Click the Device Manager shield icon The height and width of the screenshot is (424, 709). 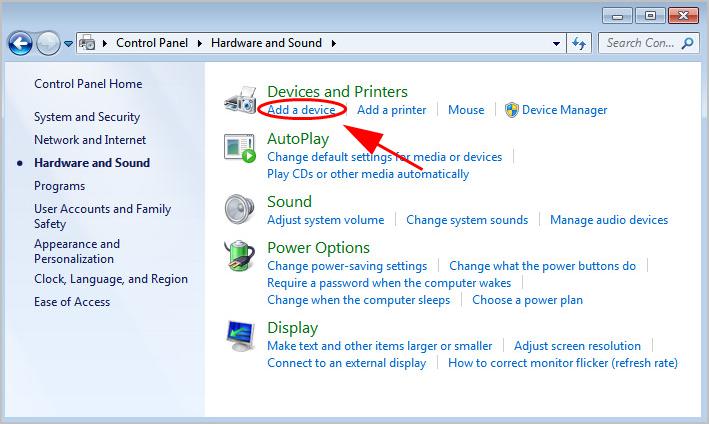[x=512, y=110]
